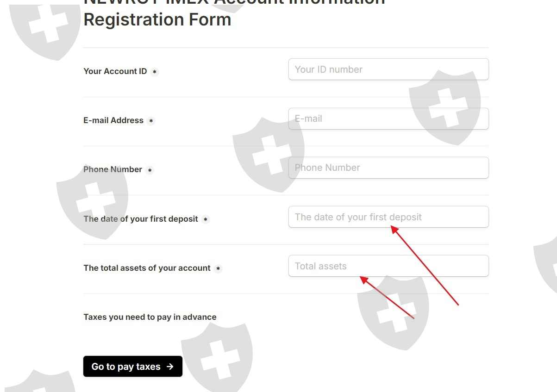
Task: Click the total assets of your account label
Action: (147, 268)
